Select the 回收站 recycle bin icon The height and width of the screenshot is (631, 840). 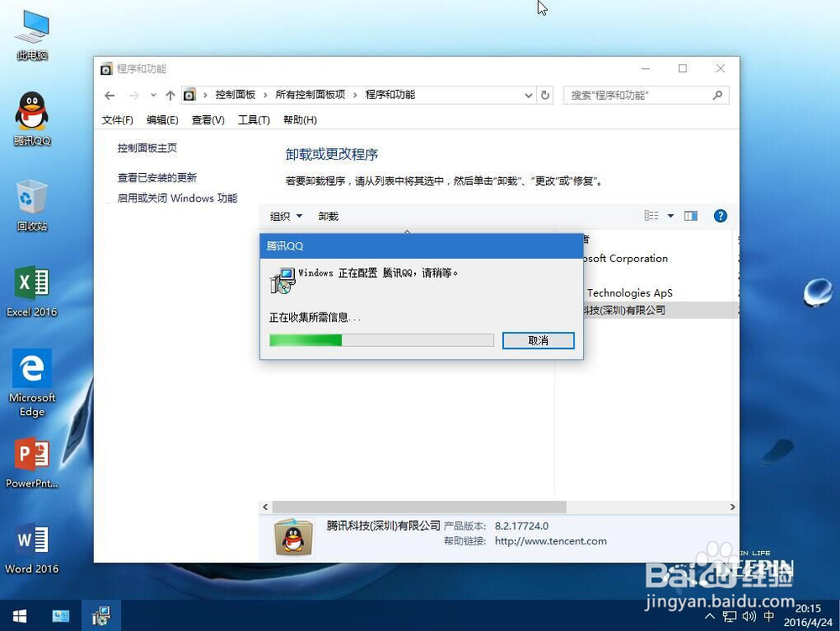coord(32,206)
